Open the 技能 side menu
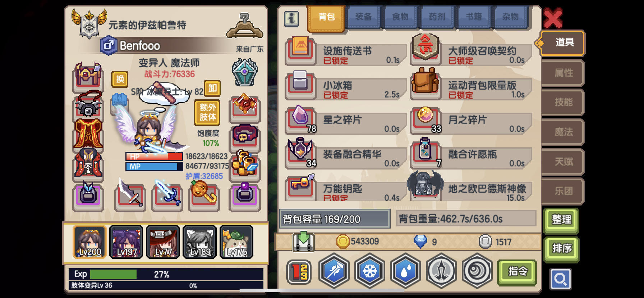Viewport: 644px width, 298px height. (x=563, y=102)
